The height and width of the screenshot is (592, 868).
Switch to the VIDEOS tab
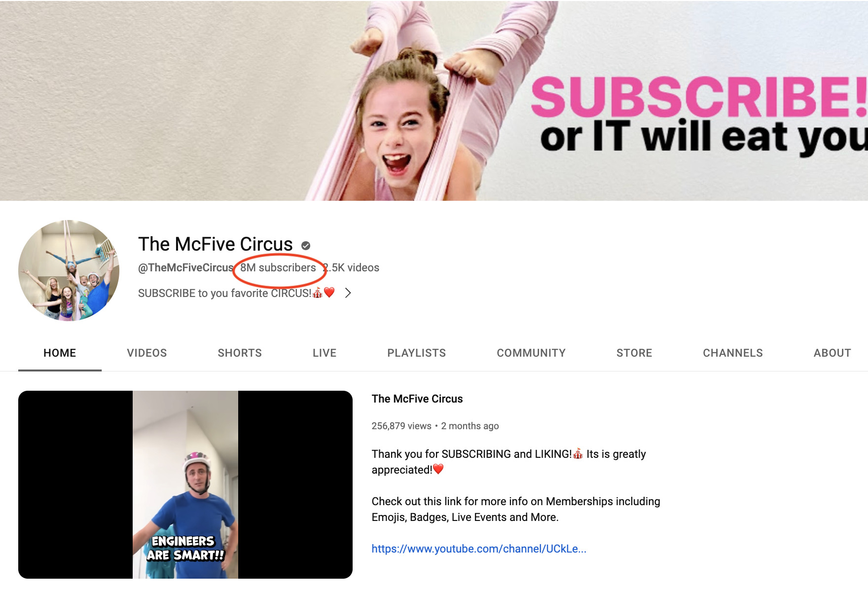coord(146,353)
